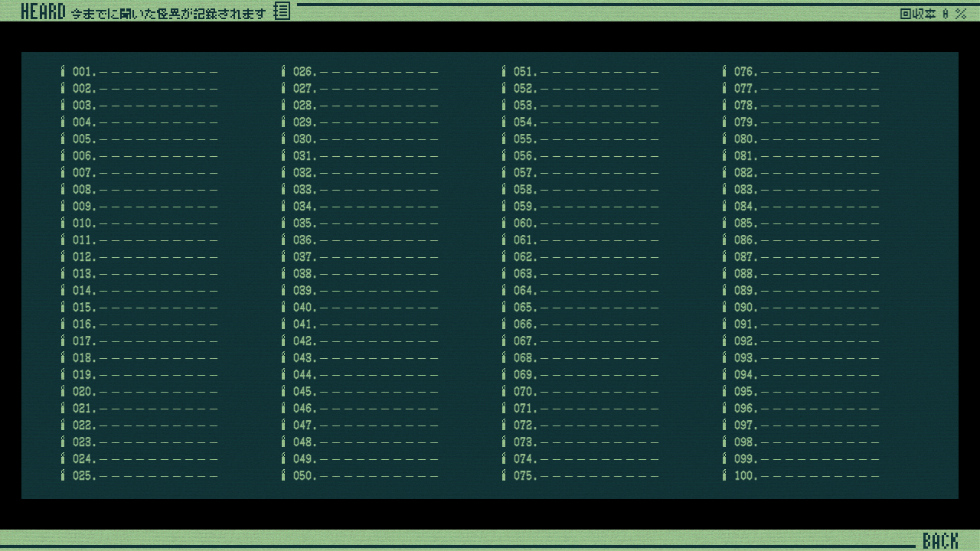Click the candle icon for entry 090
The height and width of the screenshot is (551, 980).
pos(724,308)
